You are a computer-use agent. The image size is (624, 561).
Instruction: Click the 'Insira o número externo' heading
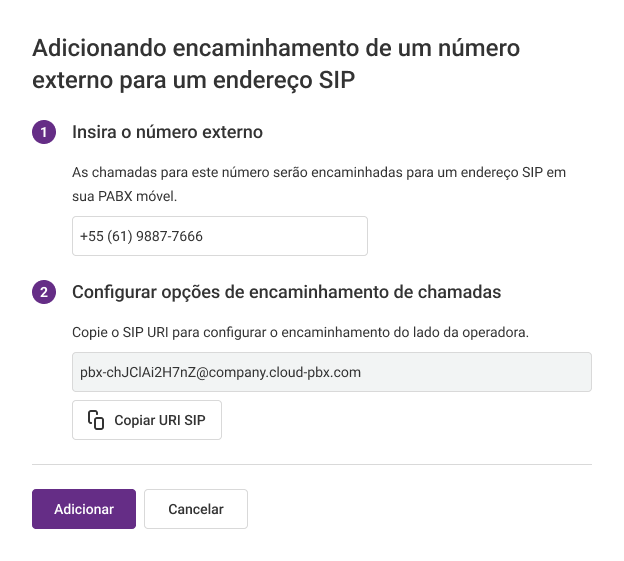167,132
